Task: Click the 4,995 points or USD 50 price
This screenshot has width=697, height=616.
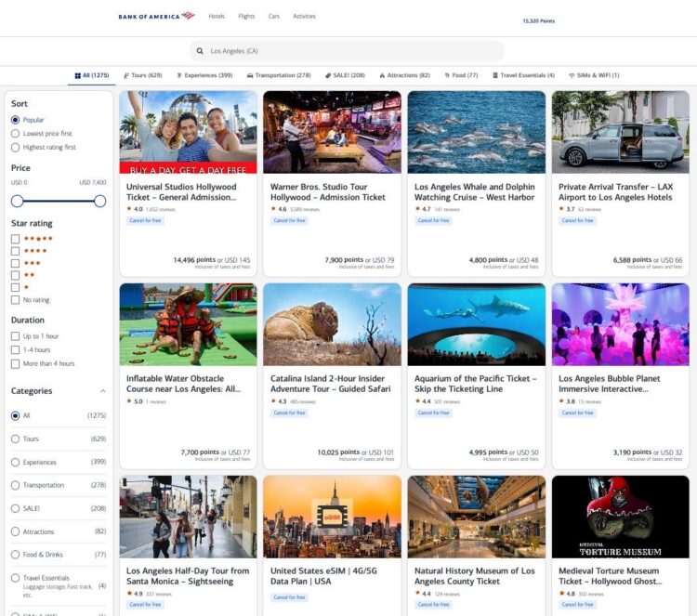Action: (x=504, y=452)
